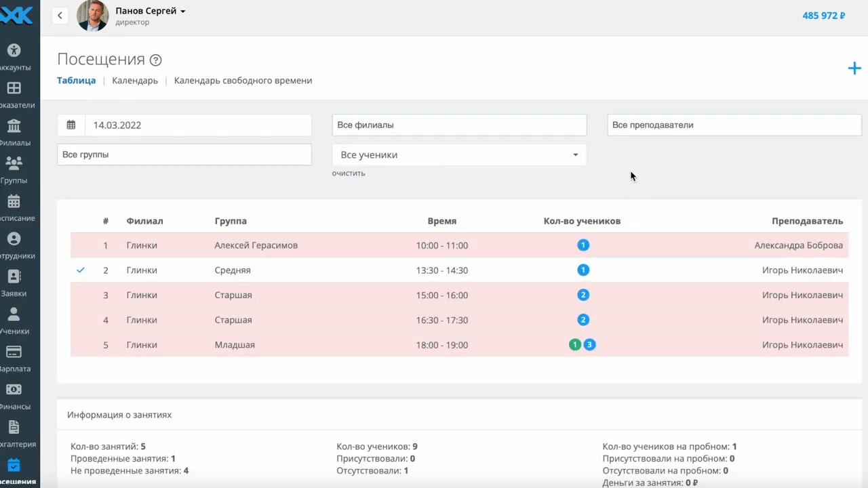
Task: Click the help question mark next to Посещения
Action: [155, 60]
